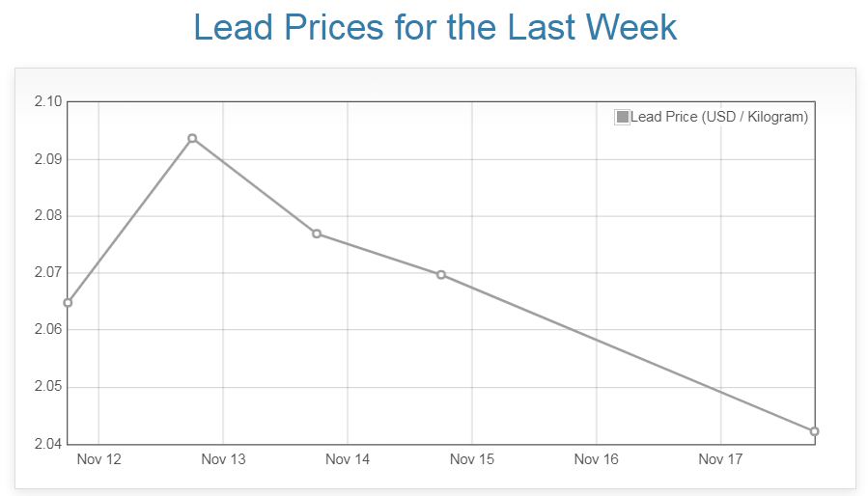Click the Lead Price (USD / Kilogram) legend label
This screenshot has width=868, height=496.
[x=719, y=117]
